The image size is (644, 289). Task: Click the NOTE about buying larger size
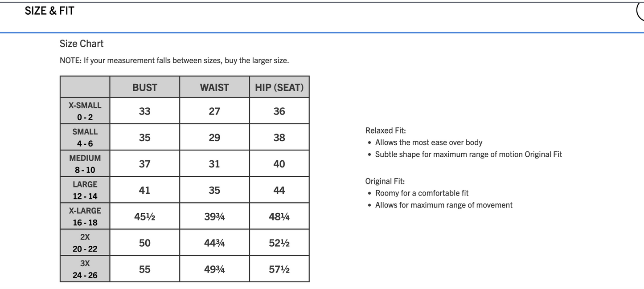[x=174, y=60]
